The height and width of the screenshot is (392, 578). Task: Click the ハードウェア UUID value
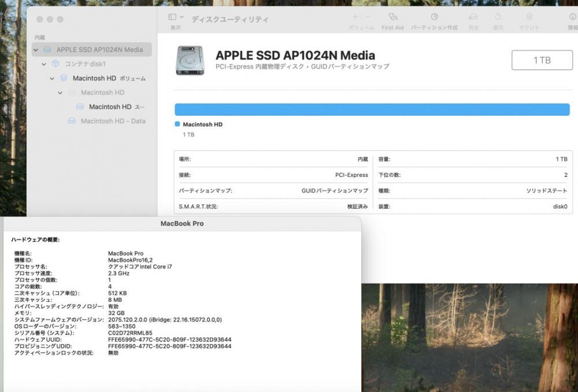click(169, 339)
